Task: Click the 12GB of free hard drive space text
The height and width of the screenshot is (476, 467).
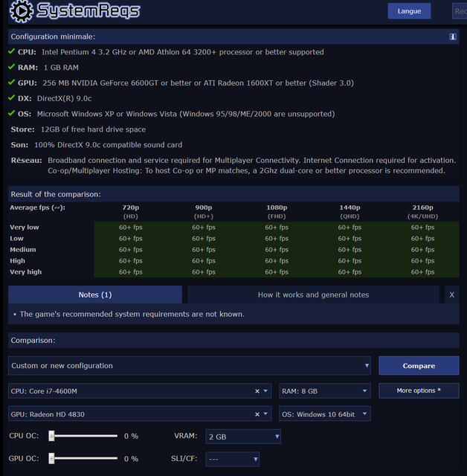Action: pos(93,129)
